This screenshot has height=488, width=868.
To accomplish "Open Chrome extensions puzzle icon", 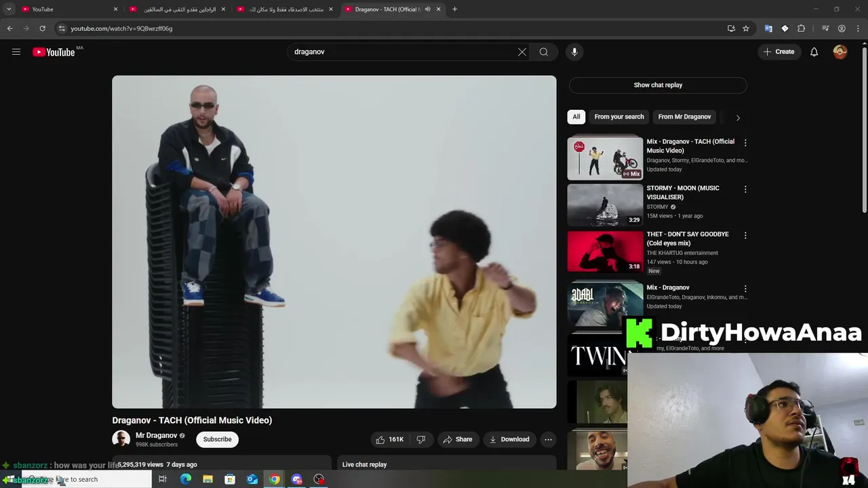I will [x=801, y=28].
